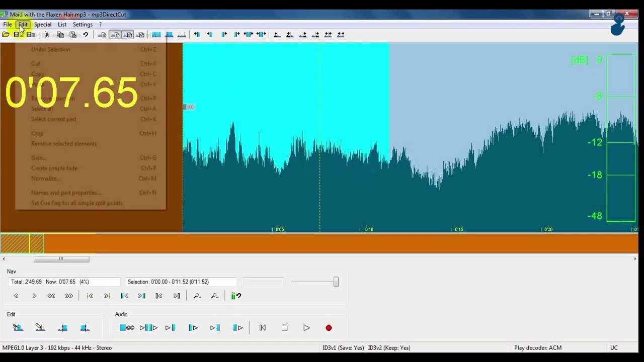
Task: Click the loop play icon in Audio panel
Action: tap(127, 328)
